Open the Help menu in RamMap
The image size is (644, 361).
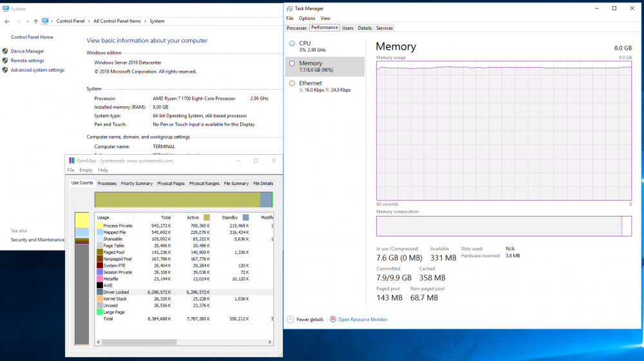(x=103, y=170)
